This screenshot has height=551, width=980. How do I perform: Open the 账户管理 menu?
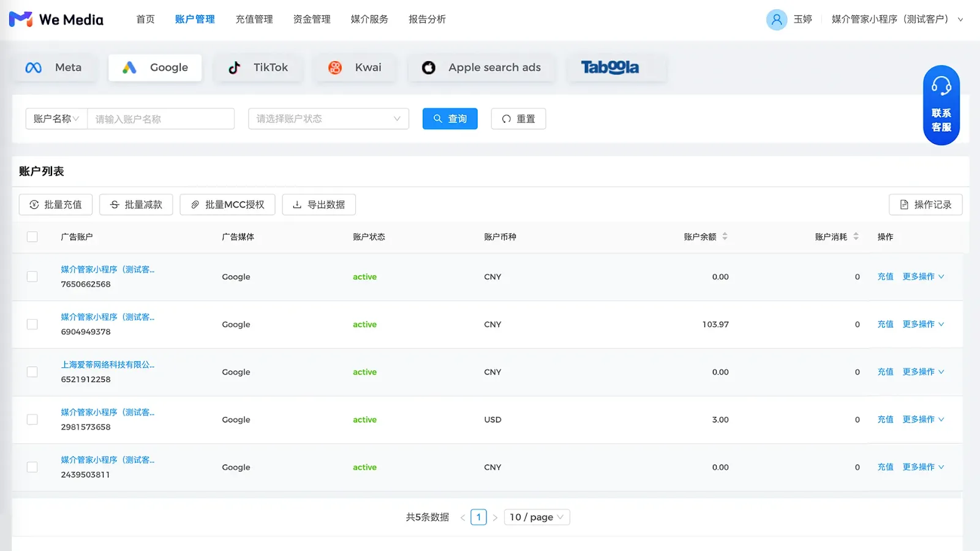pos(195,20)
